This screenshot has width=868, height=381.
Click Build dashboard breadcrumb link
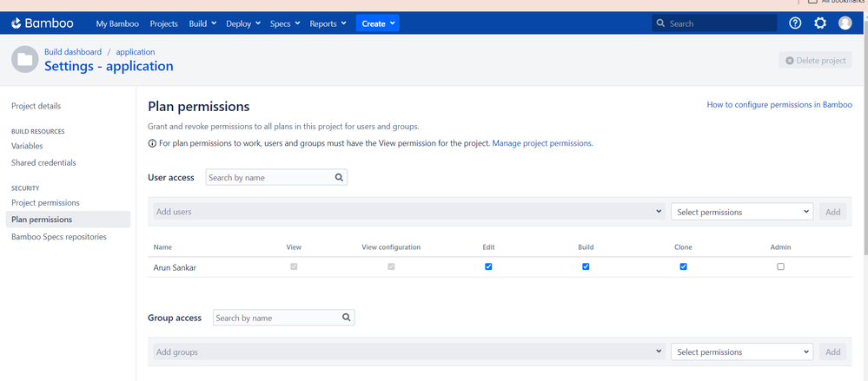tap(73, 52)
